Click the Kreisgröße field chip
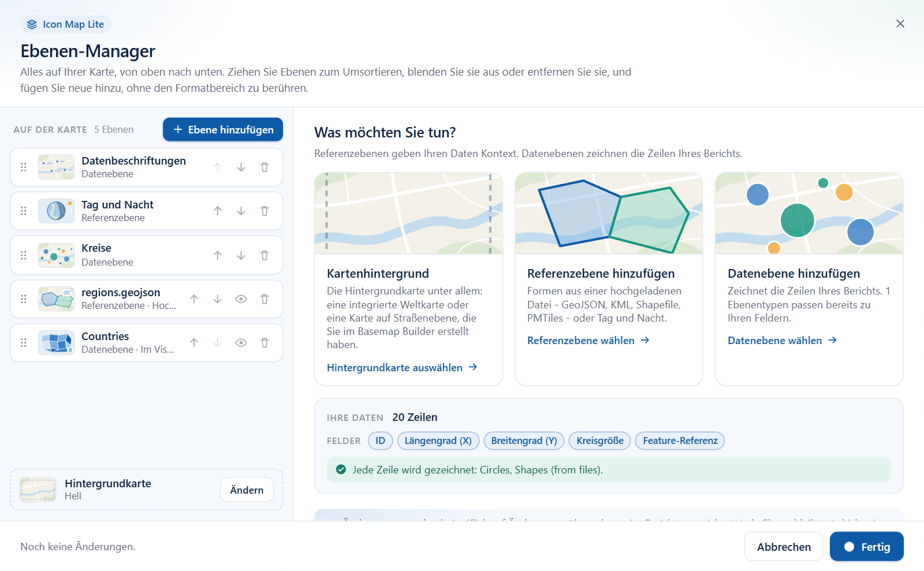 pos(600,441)
